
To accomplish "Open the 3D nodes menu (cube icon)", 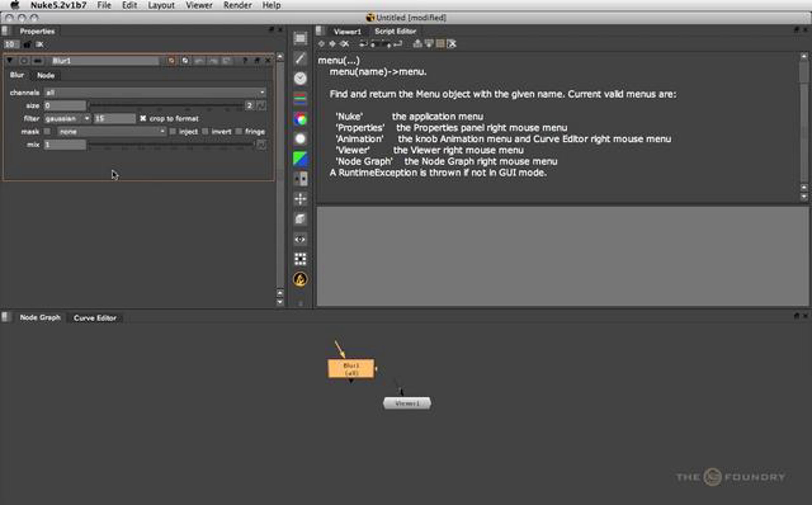I will pyautogui.click(x=300, y=219).
